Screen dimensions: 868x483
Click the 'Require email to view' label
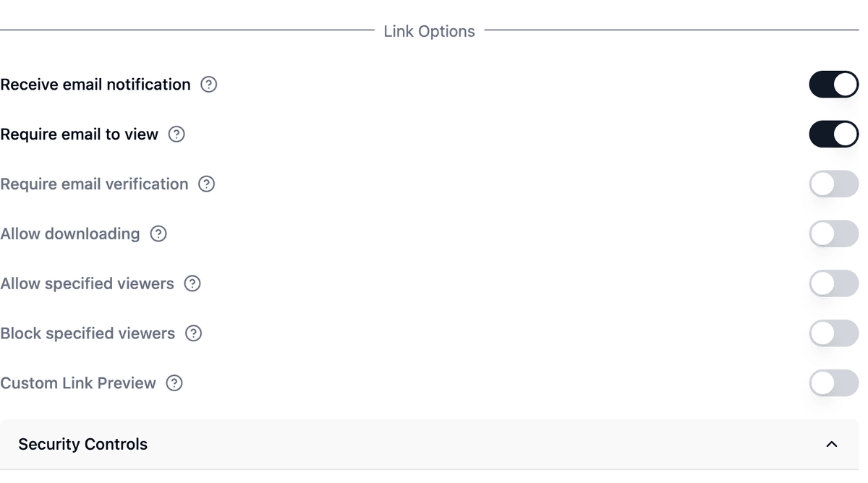pos(80,134)
